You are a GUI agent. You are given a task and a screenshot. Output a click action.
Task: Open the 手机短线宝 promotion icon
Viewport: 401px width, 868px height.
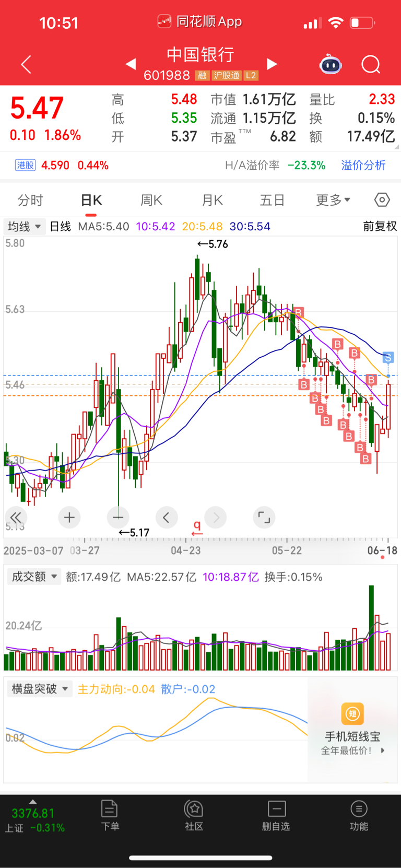coord(352,713)
